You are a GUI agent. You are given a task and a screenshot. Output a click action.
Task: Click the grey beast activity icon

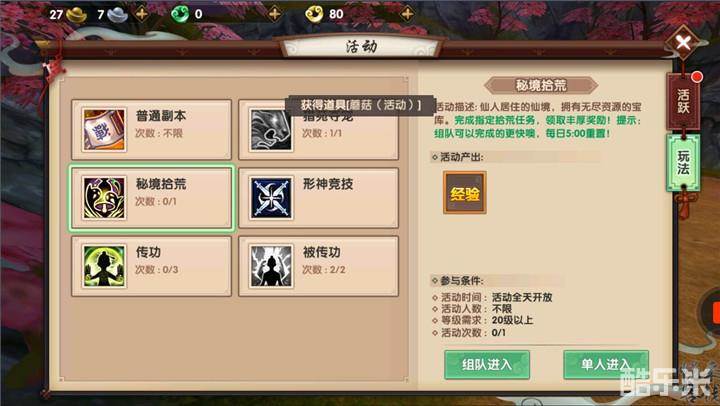(271, 130)
